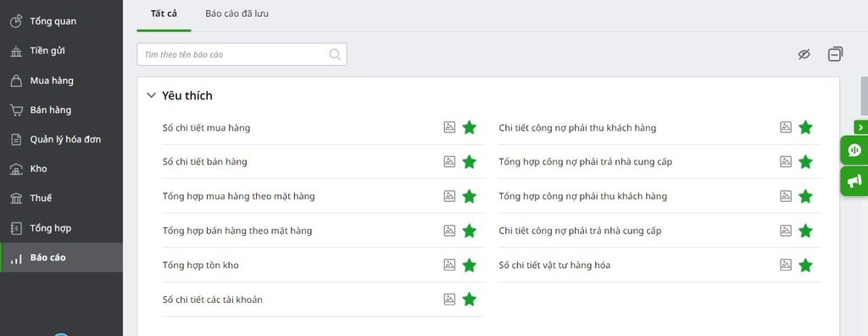Open the green chat support icon
Viewport: 868px width, 336px height.
(x=854, y=149)
